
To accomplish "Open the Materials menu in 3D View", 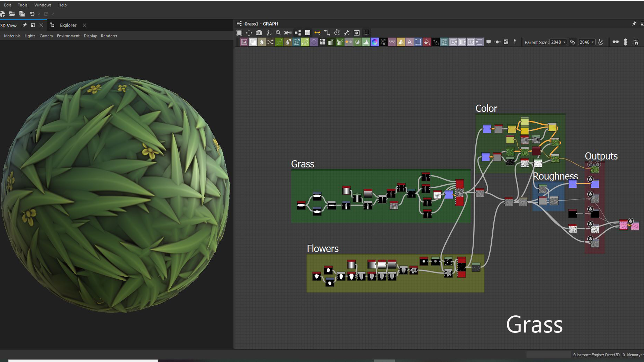I will pyautogui.click(x=12, y=36).
